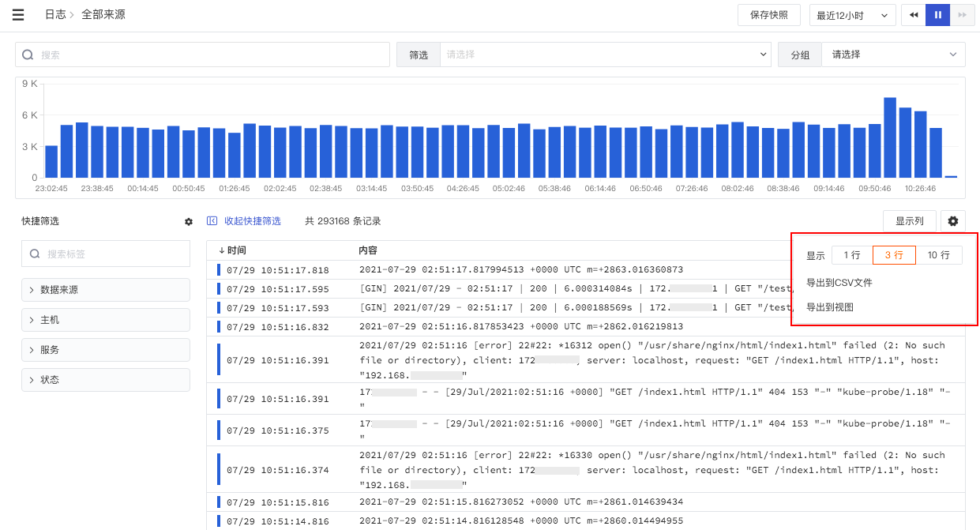Click the rewind playback icon
Screen dimensions: 980x530
[914, 15]
